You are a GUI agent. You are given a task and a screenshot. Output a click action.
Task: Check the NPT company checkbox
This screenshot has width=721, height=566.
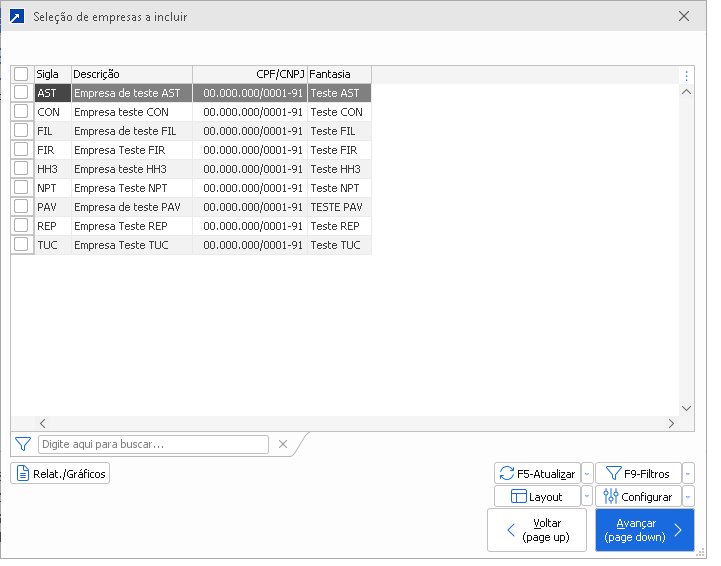coord(21,188)
